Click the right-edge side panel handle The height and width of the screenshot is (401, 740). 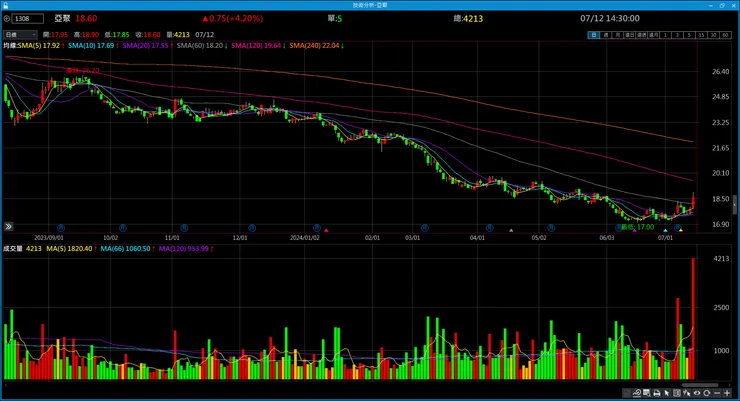[x=734, y=205]
